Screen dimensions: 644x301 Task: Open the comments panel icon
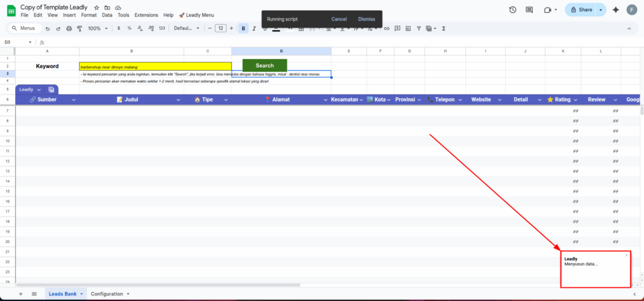(530, 10)
